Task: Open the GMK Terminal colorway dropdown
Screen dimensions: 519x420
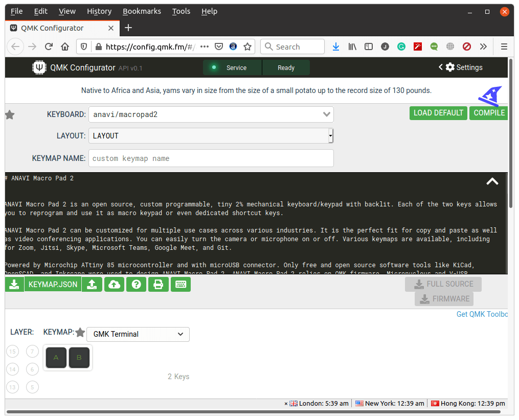Action: (138, 334)
